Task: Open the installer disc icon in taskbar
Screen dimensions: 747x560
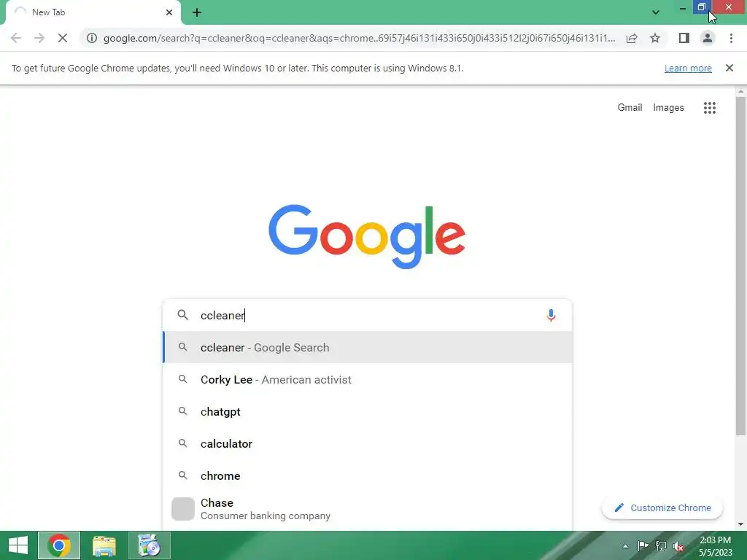Action: click(x=149, y=545)
